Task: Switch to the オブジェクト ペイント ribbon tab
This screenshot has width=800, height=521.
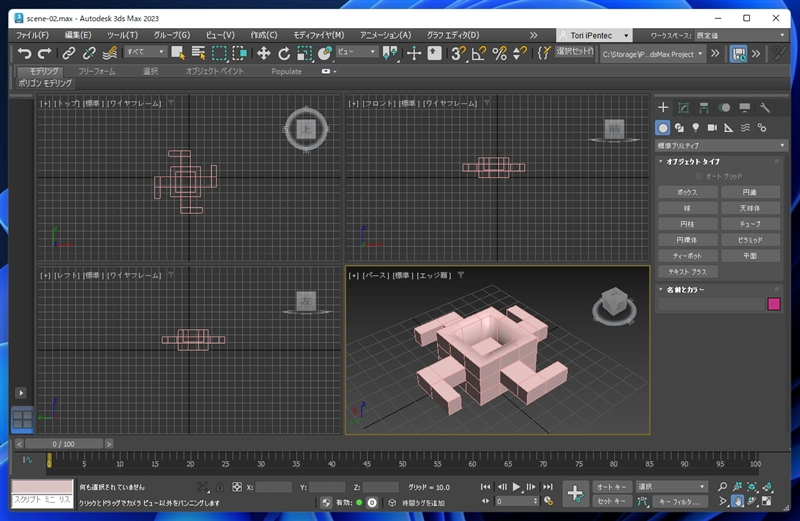Action: click(215, 71)
